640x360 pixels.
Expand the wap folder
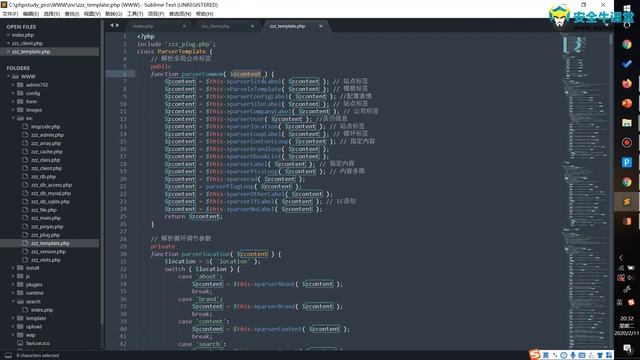pyautogui.click(x=13, y=335)
